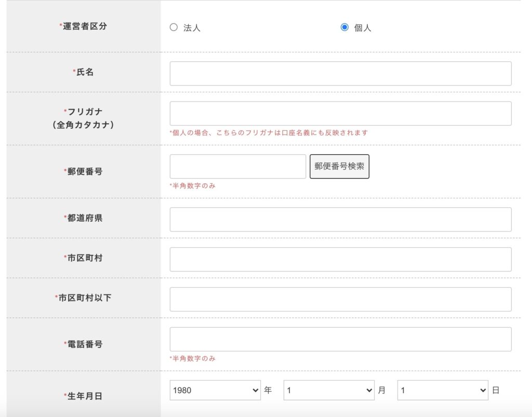
Task: Click the 電話番号 input field
Action: click(x=340, y=339)
